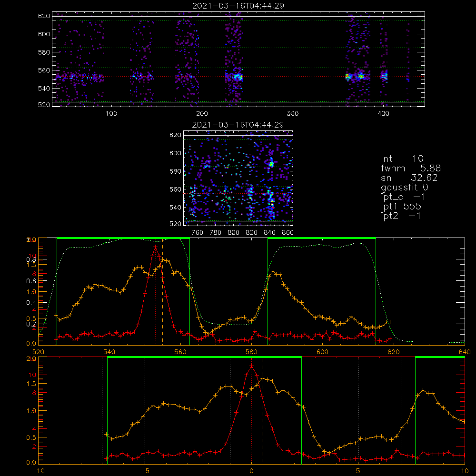
Task: Select the 'sn 32.62' readout line
Action: click(x=409, y=178)
